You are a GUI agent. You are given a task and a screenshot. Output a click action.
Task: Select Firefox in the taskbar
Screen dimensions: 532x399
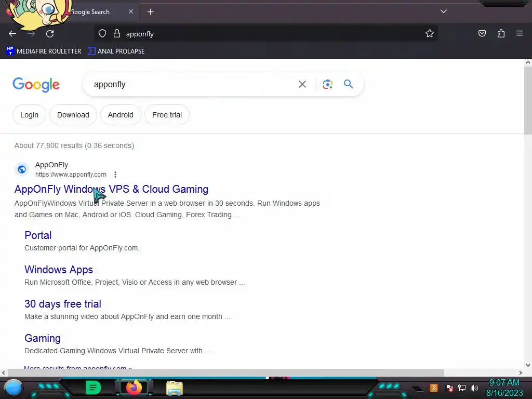pyautogui.click(x=134, y=388)
